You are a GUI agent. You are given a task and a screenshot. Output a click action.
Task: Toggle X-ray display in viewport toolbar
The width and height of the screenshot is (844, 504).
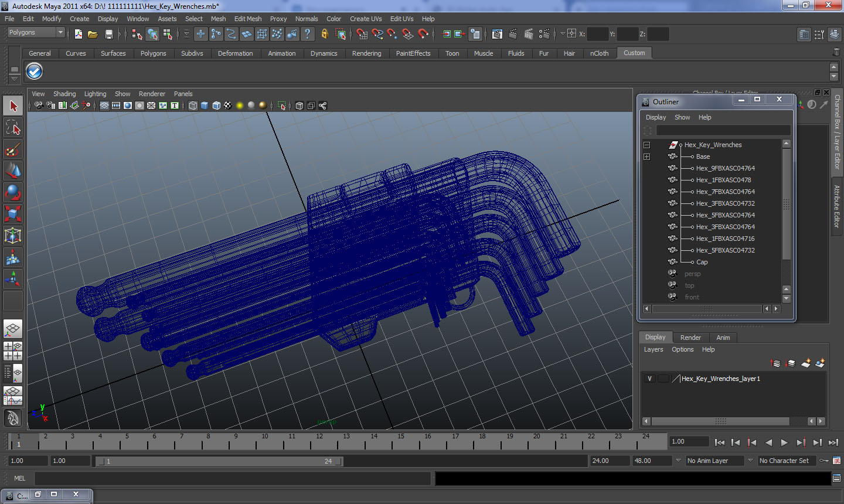[x=300, y=105]
